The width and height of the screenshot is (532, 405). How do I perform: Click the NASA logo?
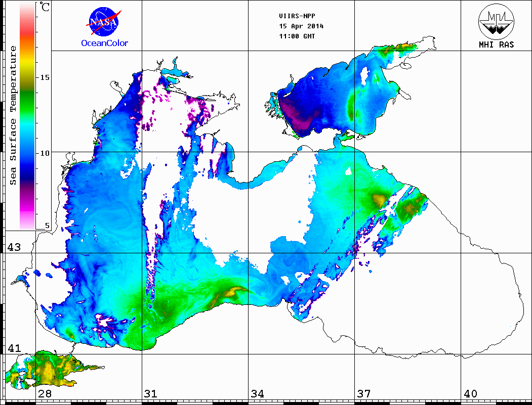[103, 22]
